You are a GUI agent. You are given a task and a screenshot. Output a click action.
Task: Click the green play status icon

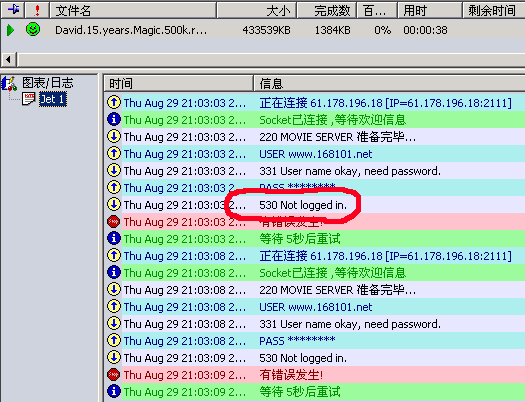pyautogui.click(x=10, y=30)
